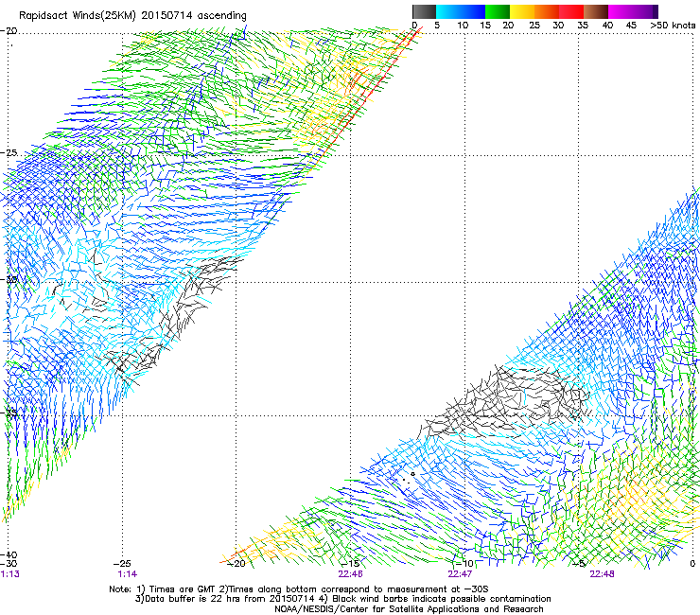The image size is (700, 615).
Task: Click the "5" label under the colorbar
Action: (x=437, y=26)
